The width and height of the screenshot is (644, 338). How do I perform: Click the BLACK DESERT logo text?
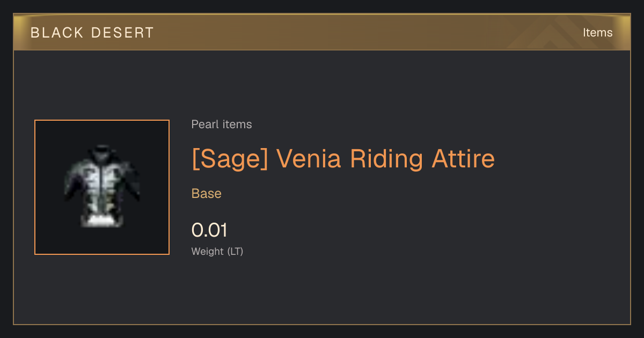(92, 33)
